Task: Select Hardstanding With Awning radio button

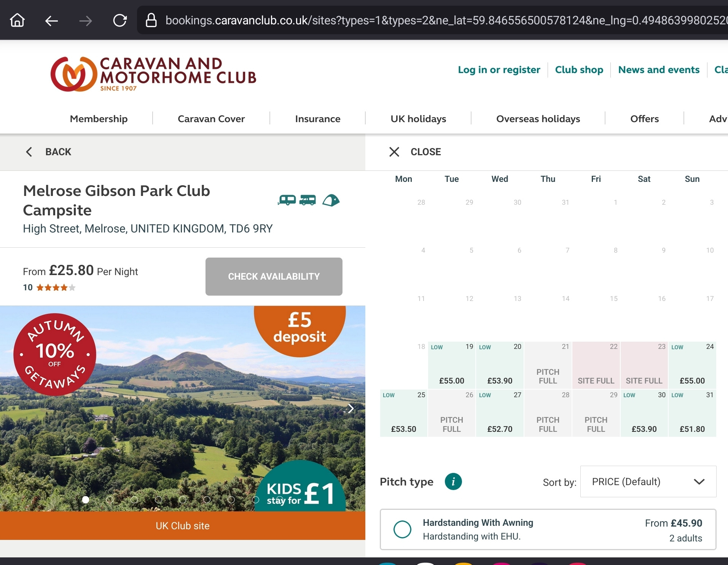Action: pyautogui.click(x=402, y=529)
